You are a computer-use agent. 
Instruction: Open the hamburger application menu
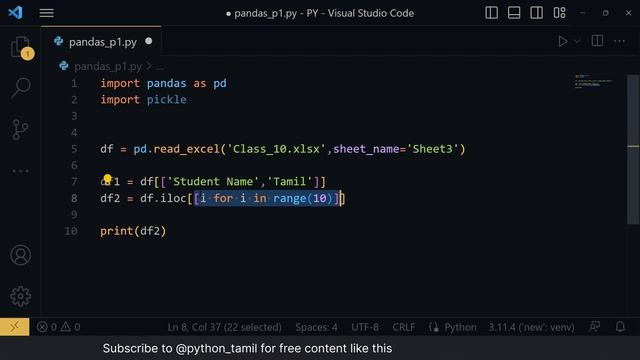[47, 13]
